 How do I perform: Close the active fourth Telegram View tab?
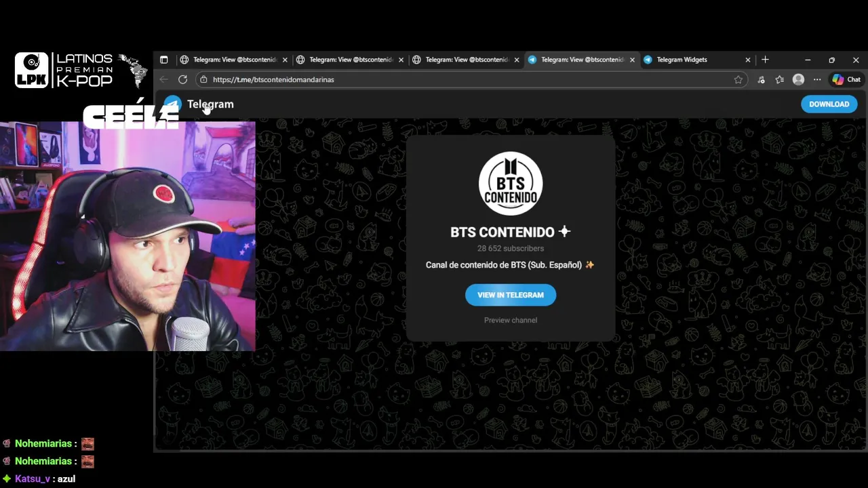(x=632, y=60)
